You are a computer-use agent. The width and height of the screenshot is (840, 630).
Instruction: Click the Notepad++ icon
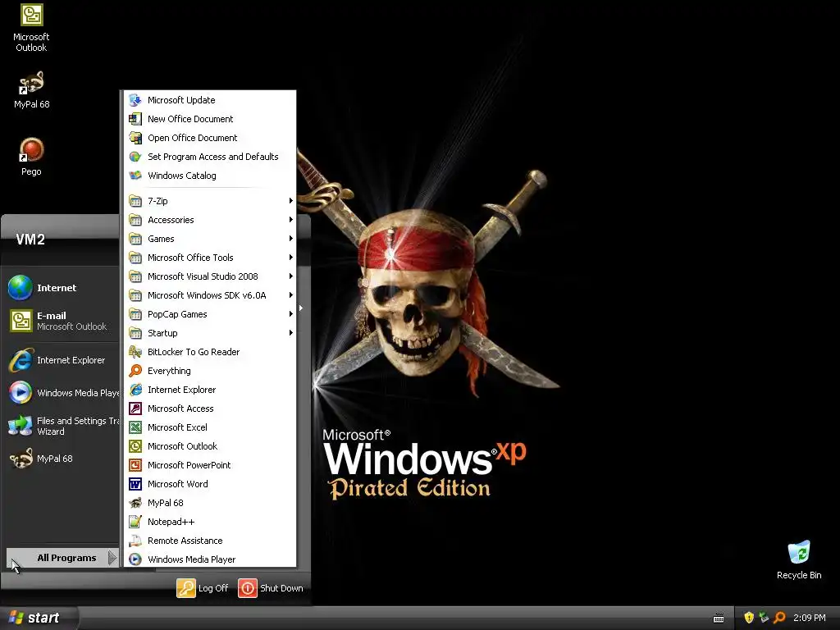tap(135, 521)
